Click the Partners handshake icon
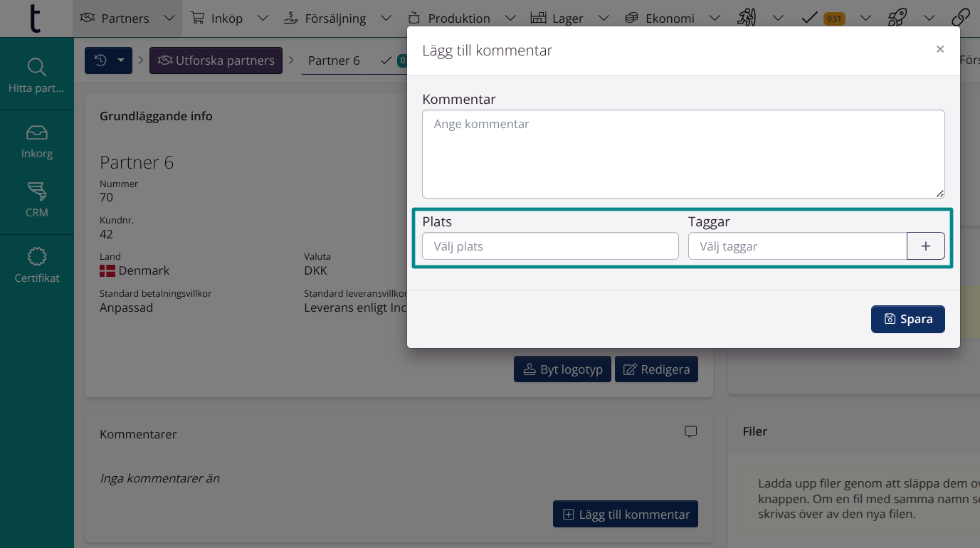 pyautogui.click(x=89, y=18)
